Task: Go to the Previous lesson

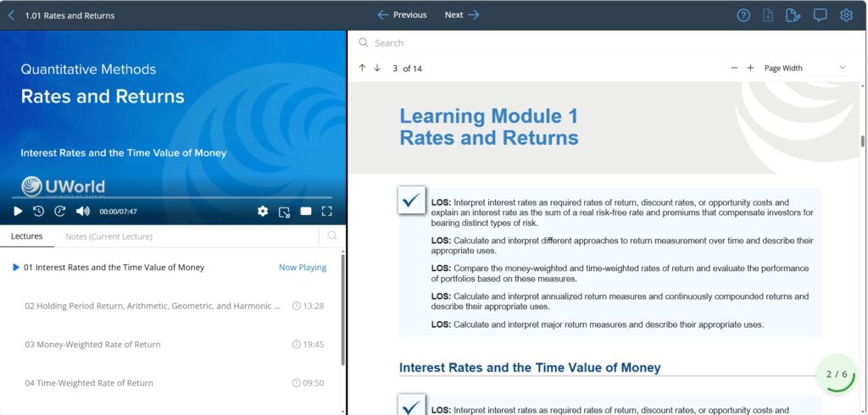Action: 402,15
